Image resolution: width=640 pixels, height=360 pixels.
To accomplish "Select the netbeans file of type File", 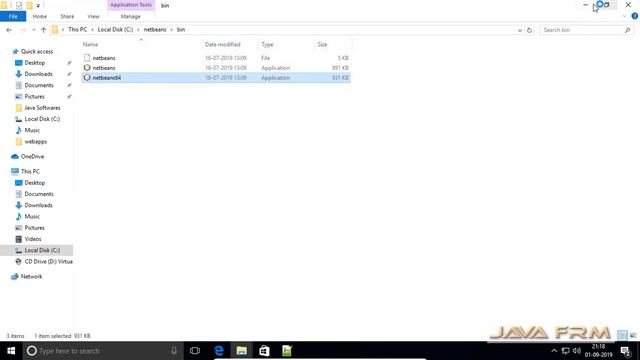I will (216, 58).
